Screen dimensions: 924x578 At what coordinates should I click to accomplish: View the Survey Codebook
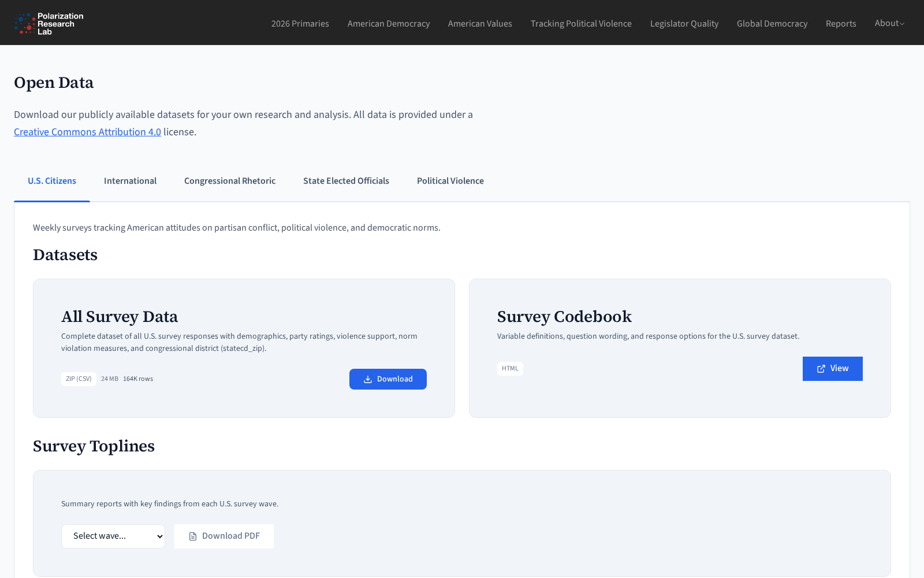pos(833,369)
